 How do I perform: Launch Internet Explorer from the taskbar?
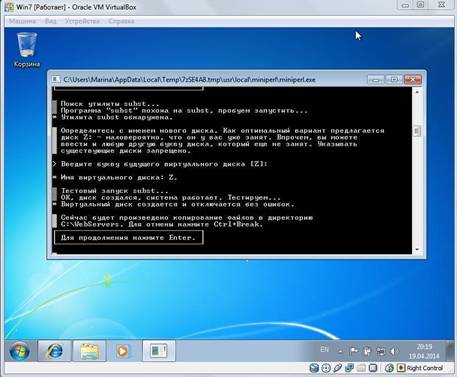pyautogui.click(x=55, y=351)
